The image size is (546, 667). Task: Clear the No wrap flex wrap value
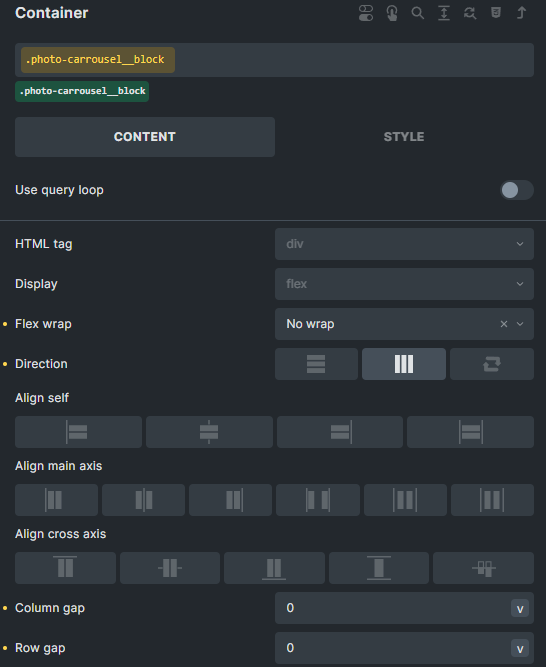pyautogui.click(x=504, y=324)
